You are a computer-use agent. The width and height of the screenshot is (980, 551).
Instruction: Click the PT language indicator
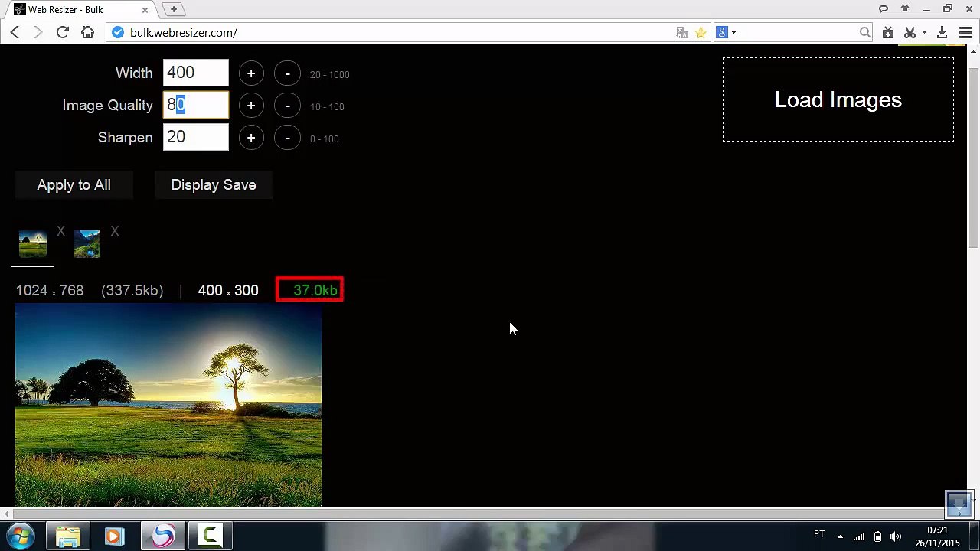[x=819, y=534]
